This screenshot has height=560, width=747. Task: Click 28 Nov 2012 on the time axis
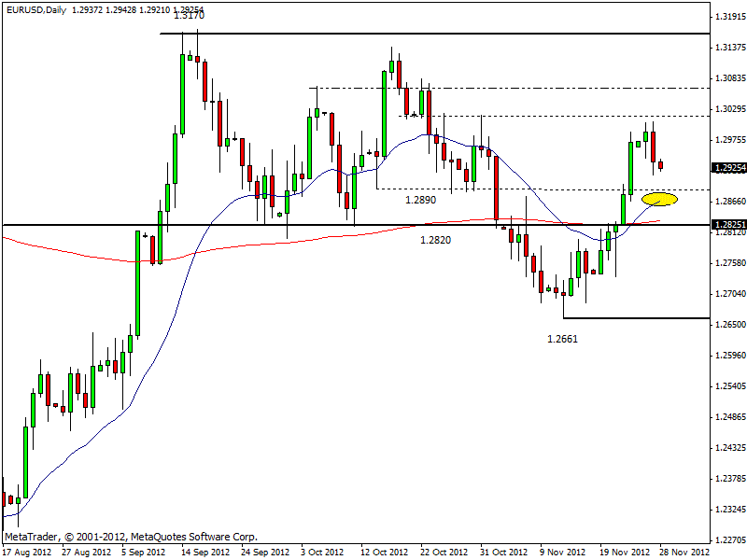coord(684,552)
